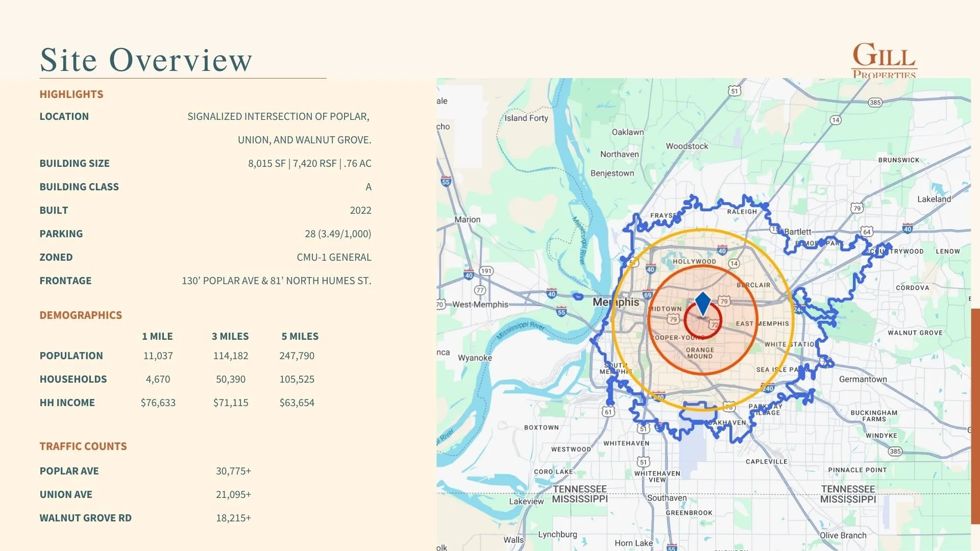Viewport: 980px width, 551px height.
Task: Click the route 61 highway shield
Action: tap(607, 412)
